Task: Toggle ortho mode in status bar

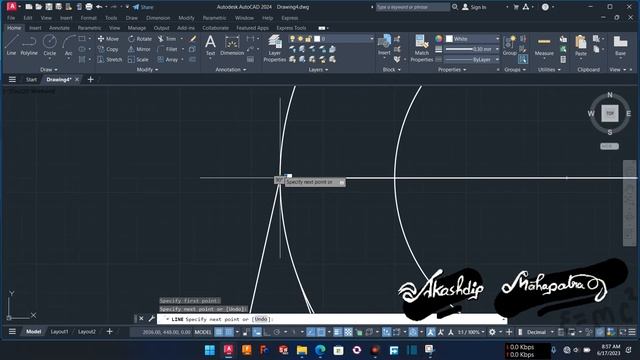Action: click(267, 332)
